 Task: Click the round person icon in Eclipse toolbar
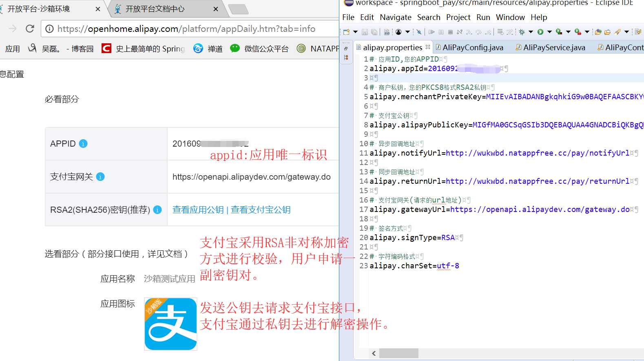[x=398, y=32]
